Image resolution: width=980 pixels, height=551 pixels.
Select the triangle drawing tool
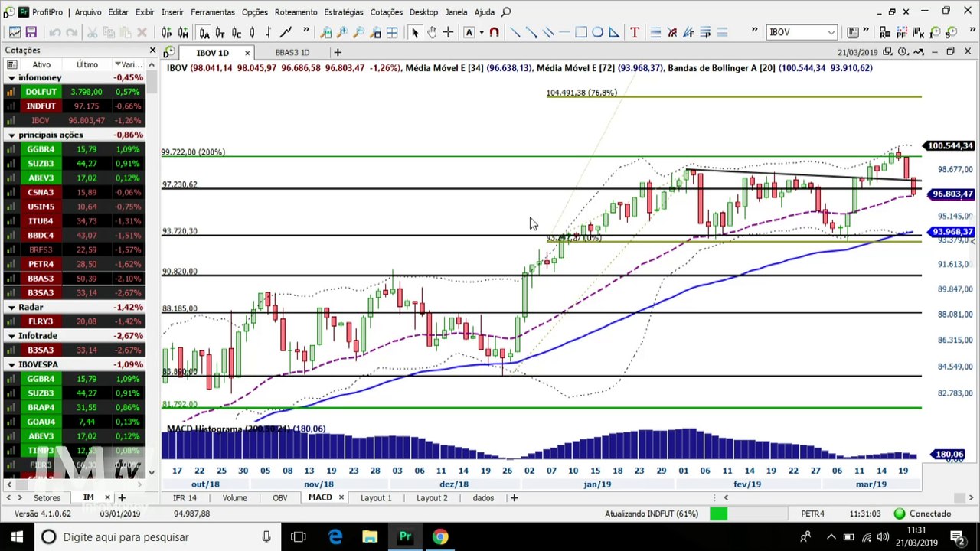coord(614,32)
